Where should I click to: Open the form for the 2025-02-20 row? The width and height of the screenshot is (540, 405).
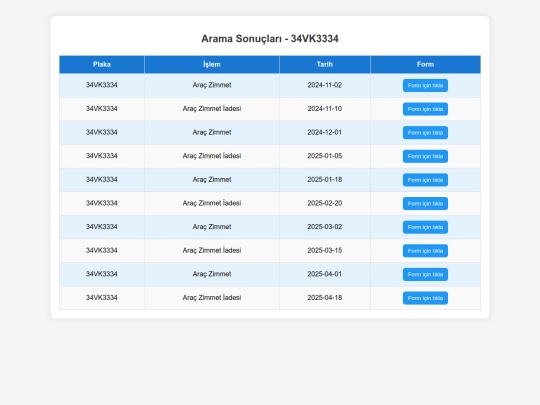[x=425, y=204]
